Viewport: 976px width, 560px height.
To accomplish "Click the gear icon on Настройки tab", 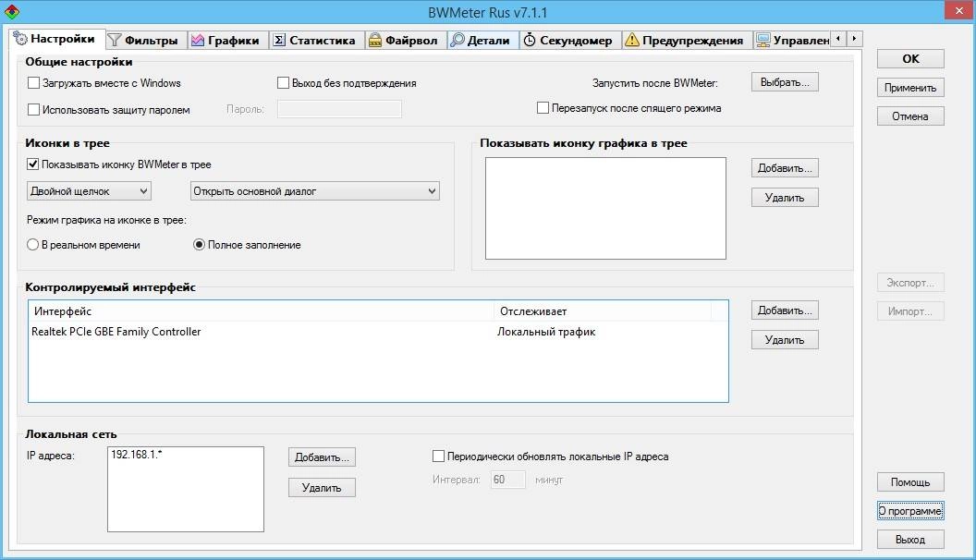I will (20, 39).
